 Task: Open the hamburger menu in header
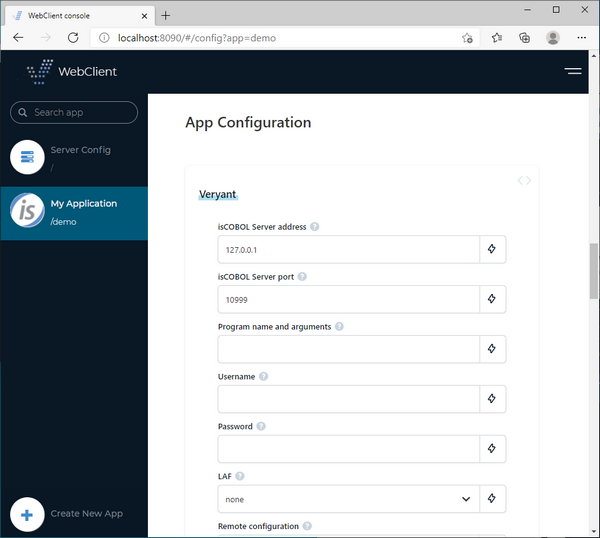573,71
